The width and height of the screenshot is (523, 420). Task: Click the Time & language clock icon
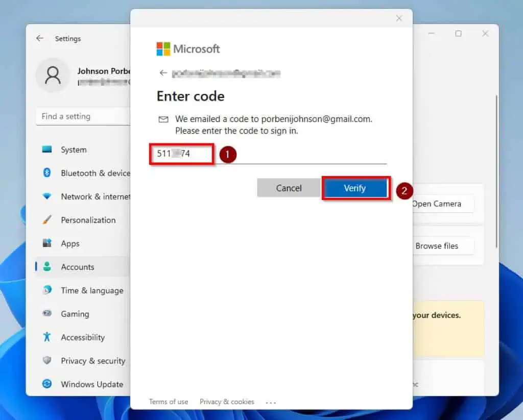[x=47, y=290]
